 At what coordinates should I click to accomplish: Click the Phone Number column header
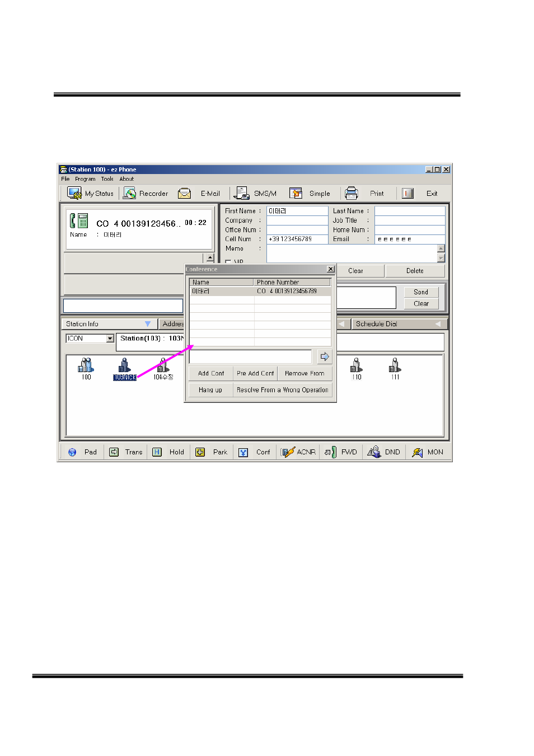[292, 282]
